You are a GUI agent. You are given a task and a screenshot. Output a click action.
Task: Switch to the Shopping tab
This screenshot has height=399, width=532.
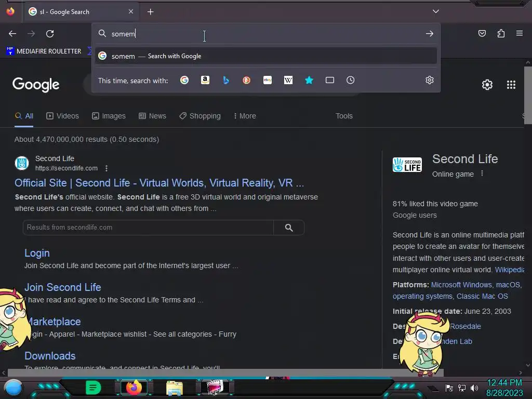point(200,116)
